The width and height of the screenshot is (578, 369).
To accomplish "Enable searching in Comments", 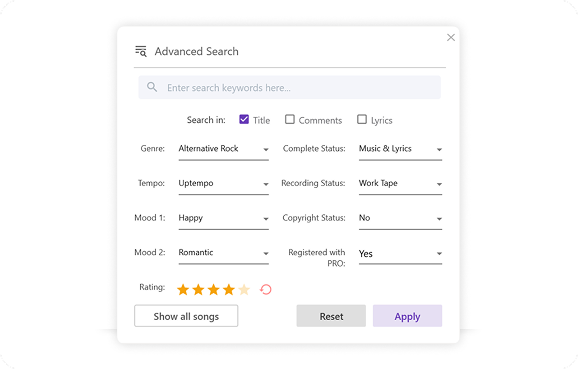I will pos(290,119).
